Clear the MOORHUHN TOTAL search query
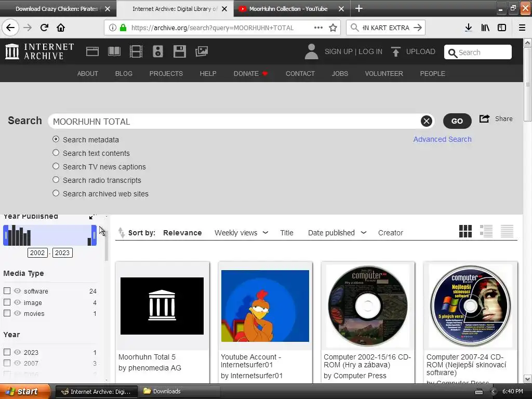 click(427, 121)
